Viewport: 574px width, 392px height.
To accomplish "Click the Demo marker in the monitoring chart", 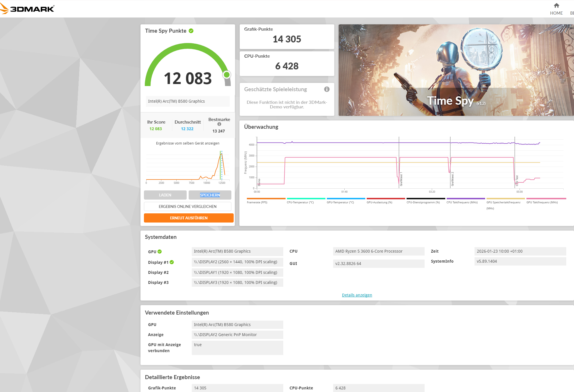I will click(x=259, y=182).
